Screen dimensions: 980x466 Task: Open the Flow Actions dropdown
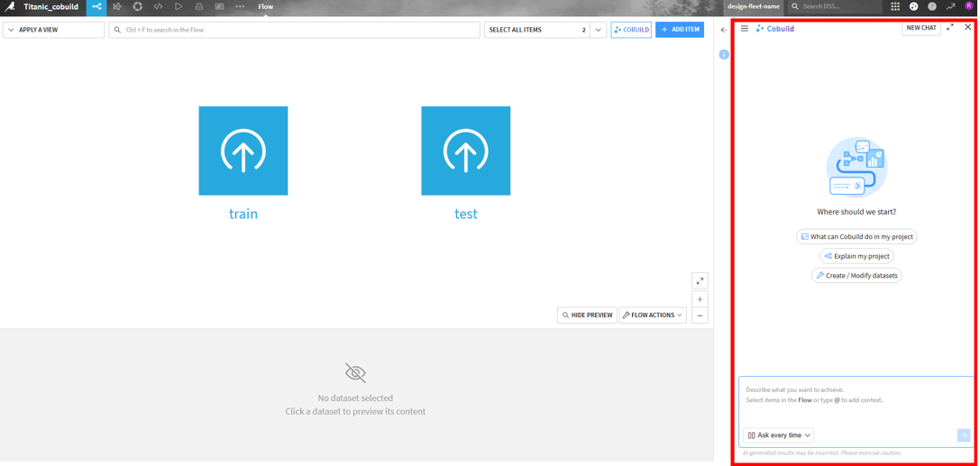pyautogui.click(x=653, y=315)
